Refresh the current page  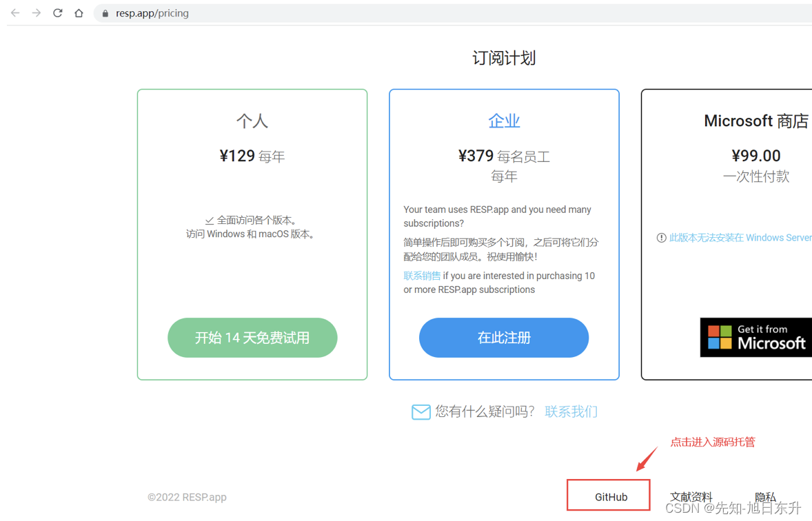click(x=58, y=12)
